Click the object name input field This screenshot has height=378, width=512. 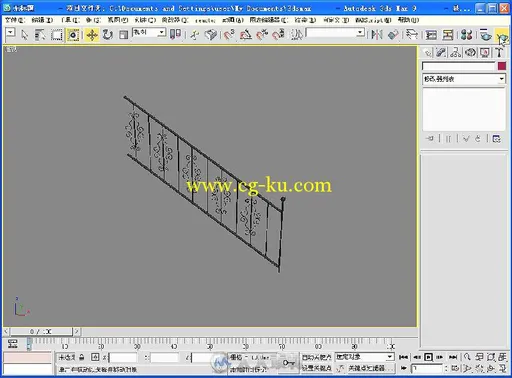point(459,66)
